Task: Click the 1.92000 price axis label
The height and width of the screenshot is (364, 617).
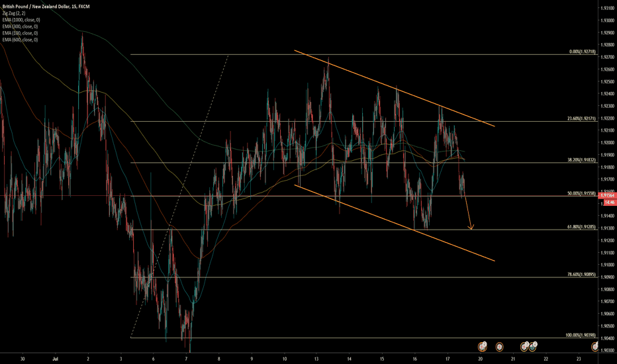Action: [608, 143]
